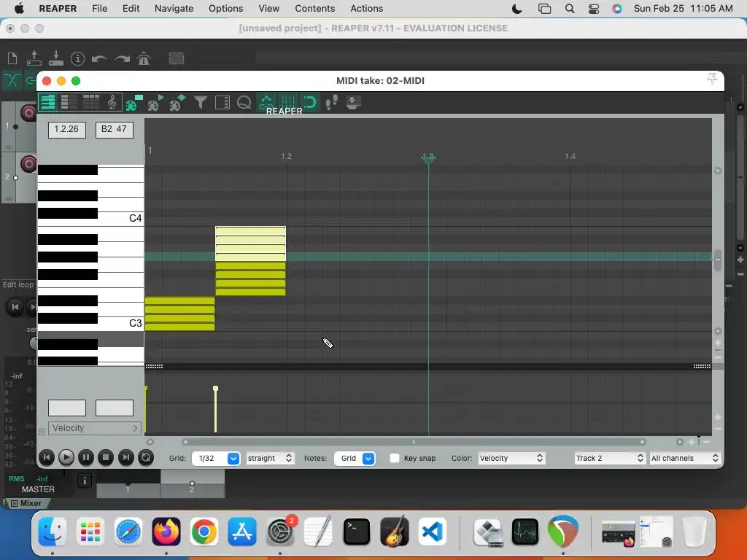The height and width of the screenshot is (560, 747).
Task: Toggle CC selection follows note selection
Action: pos(266,102)
